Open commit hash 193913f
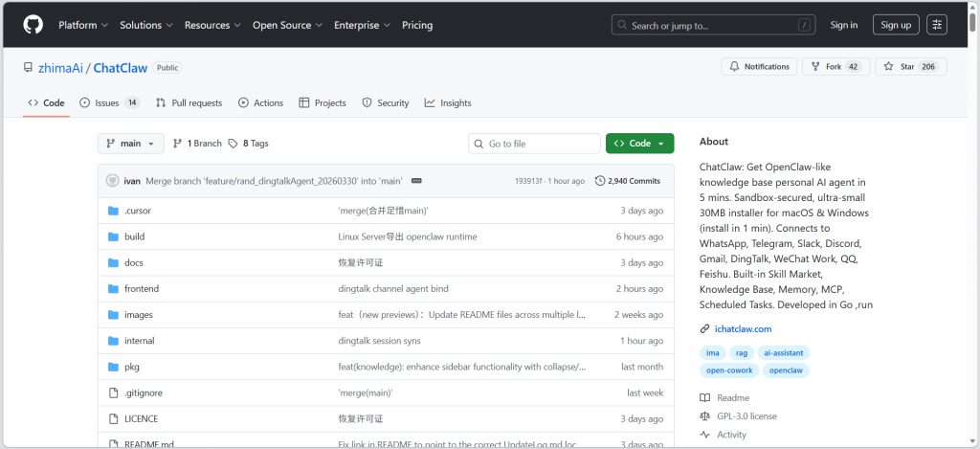 528,181
